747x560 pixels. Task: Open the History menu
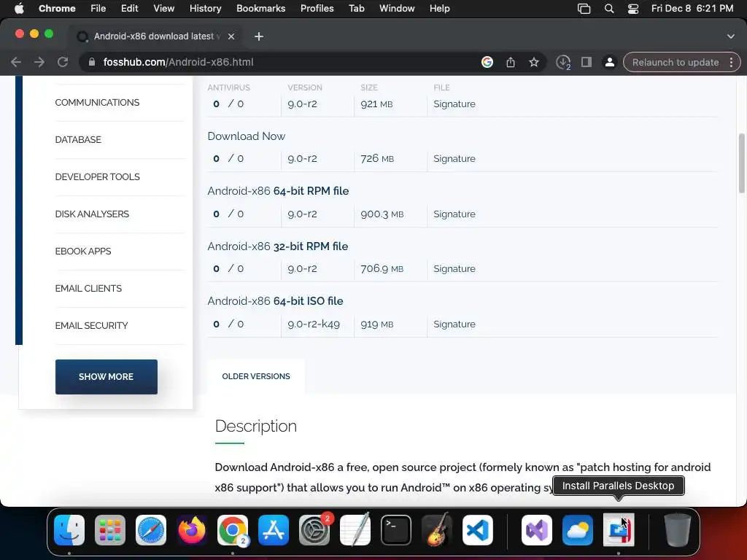(x=205, y=9)
